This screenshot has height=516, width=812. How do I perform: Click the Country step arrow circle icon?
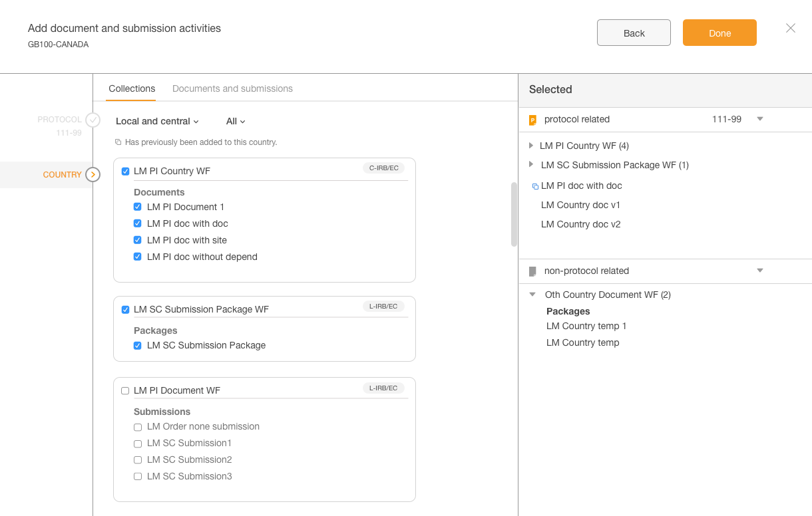click(x=93, y=175)
